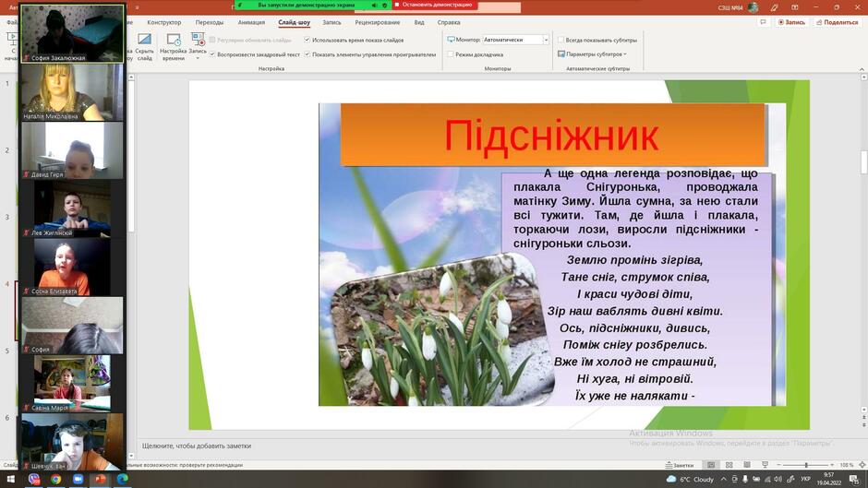Switch to Reading view icon
This screenshot has height=488, width=868.
[x=747, y=465]
